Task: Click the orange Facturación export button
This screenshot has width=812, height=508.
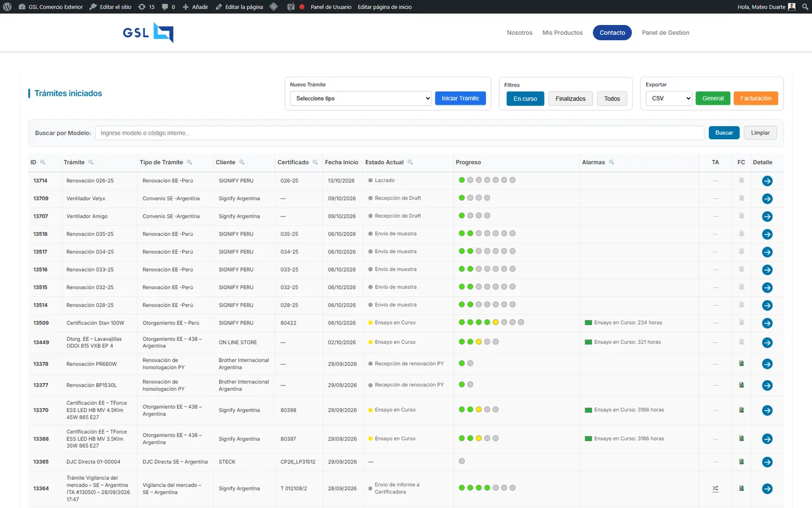Action: click(x=756, y=99)
